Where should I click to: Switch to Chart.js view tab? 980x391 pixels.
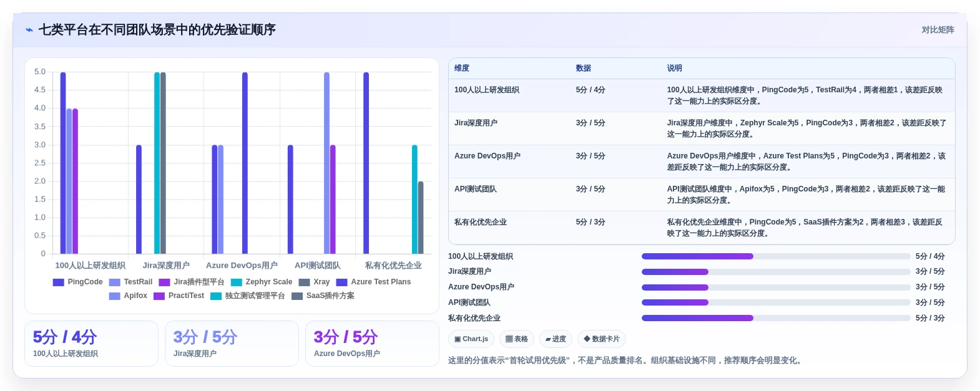click(x=471, y=339)
